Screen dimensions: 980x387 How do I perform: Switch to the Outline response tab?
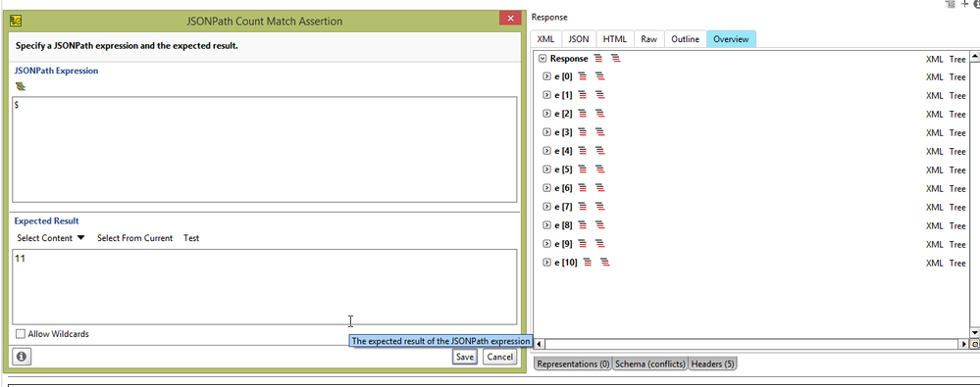click(x=685, y=39)
